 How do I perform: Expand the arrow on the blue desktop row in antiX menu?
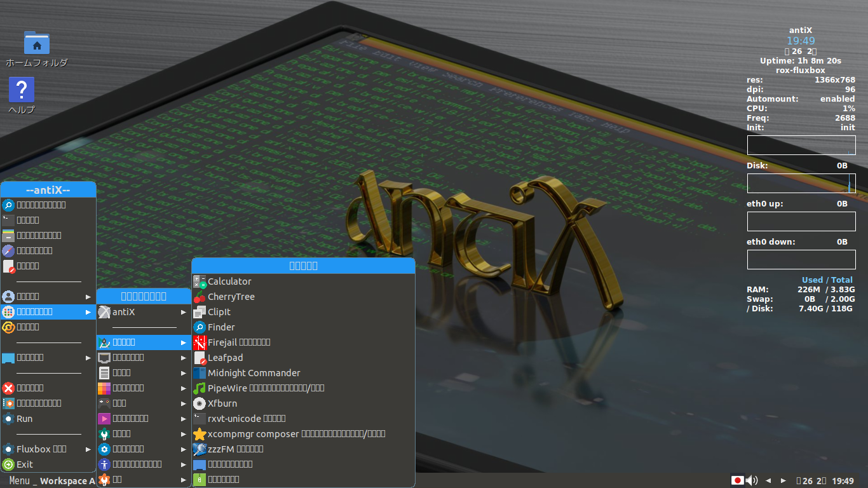point(88,358)
